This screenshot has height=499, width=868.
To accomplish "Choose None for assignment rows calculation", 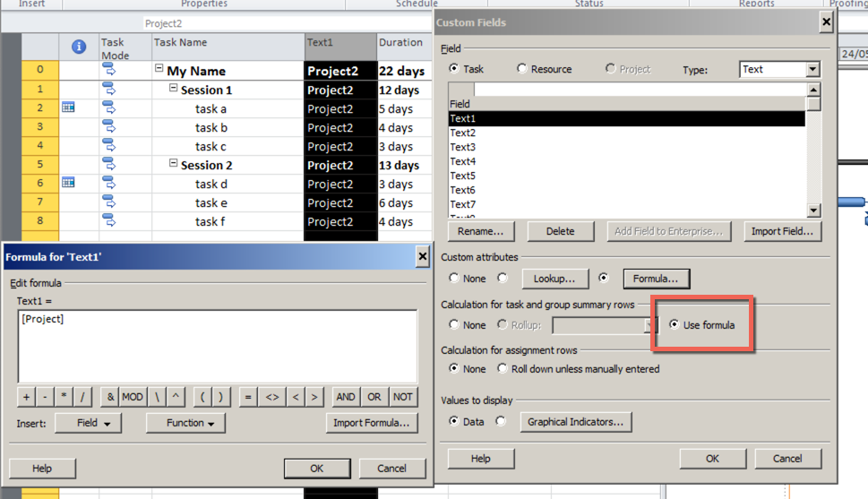I will click(x=454, y=367).
